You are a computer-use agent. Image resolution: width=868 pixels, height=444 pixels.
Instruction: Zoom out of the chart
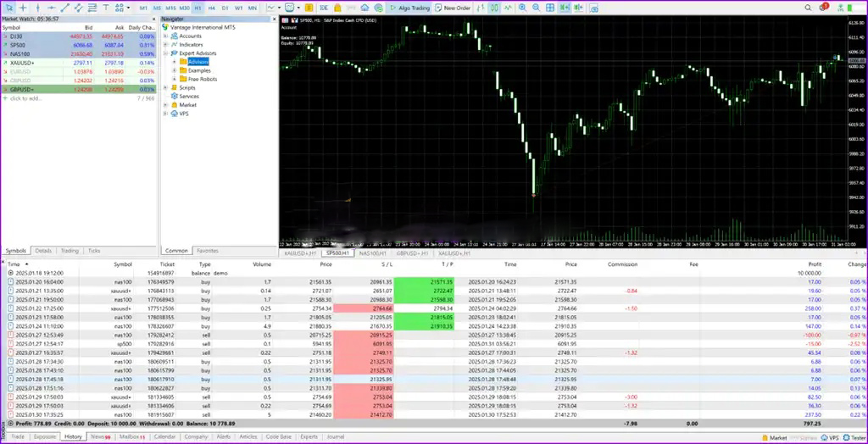click(536, 8)
